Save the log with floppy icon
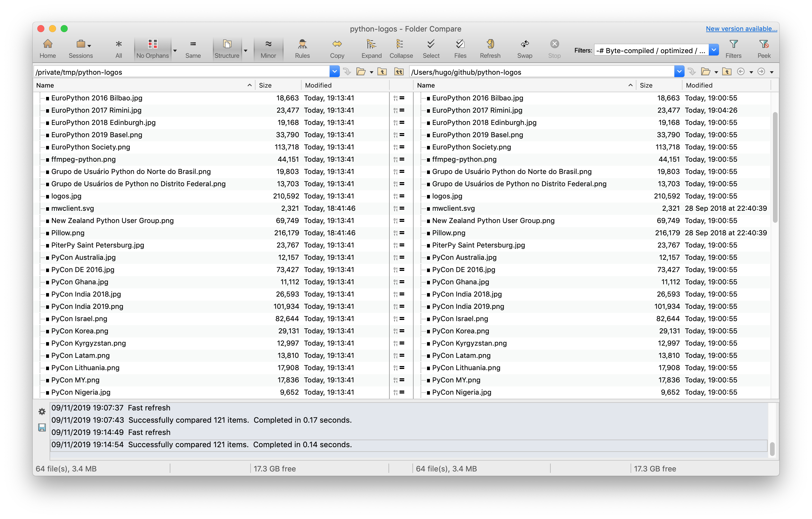Viewport: 812px width, 519px height. 42,428
